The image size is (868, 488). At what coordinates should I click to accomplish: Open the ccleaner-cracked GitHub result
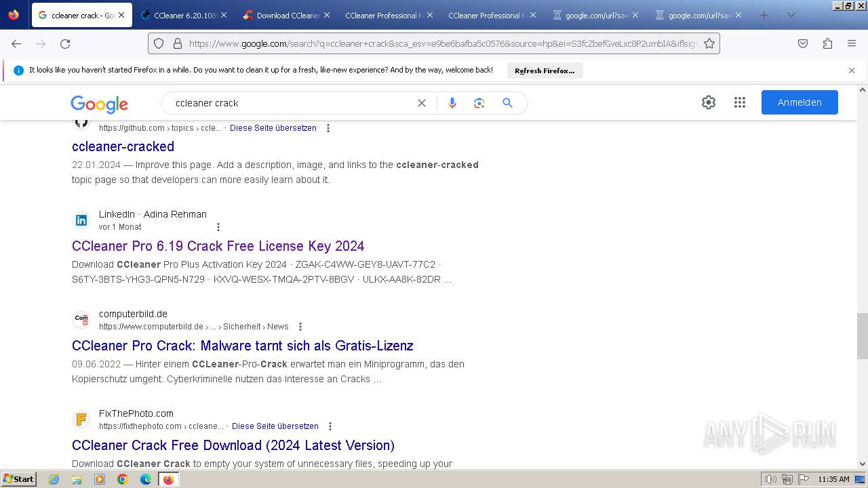coord(123,146)
